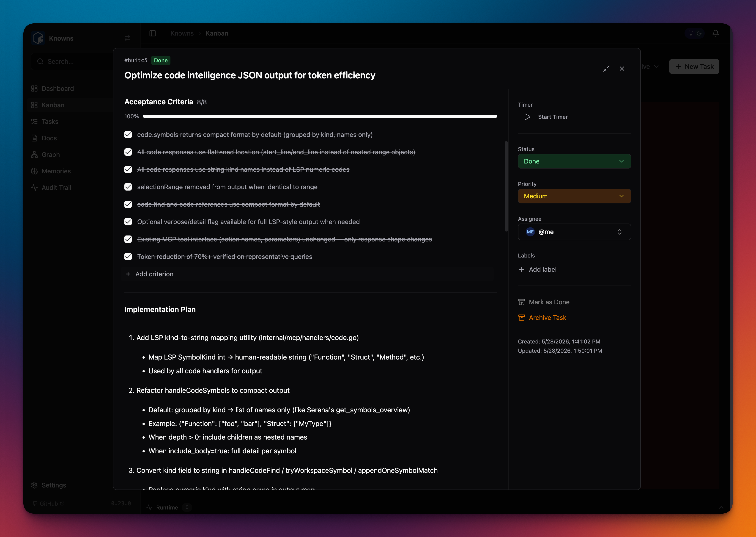Start the timer play icon
The width and height of the screenshot is (756, 537).
pyautogui.click(x=527, y=117)
